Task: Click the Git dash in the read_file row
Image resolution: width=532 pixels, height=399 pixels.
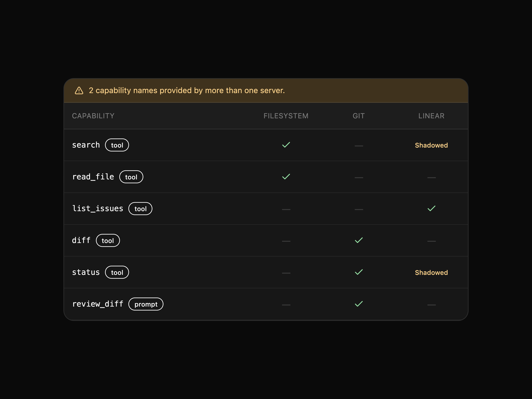Action: point(359,177)
